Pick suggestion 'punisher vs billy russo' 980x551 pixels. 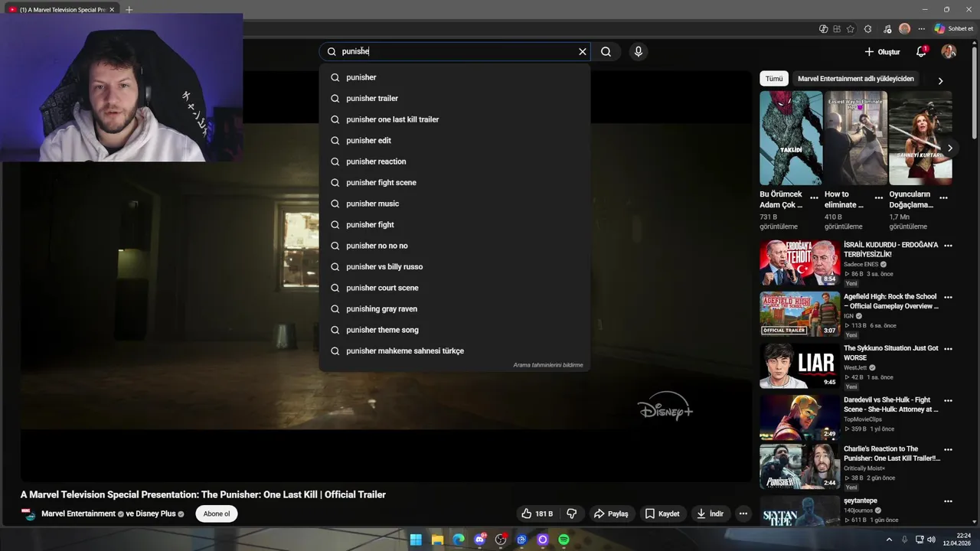pyautogui.click(x=455, y=266)
